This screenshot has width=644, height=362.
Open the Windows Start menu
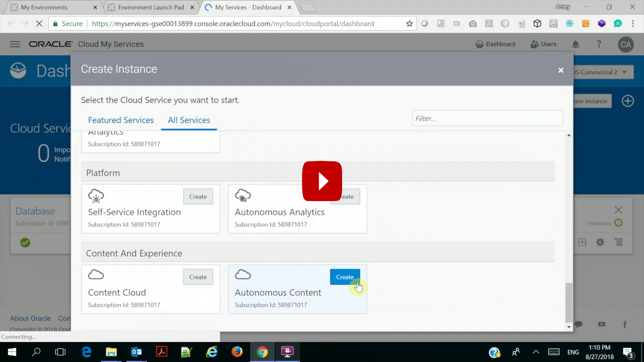(x=12, y=352)
